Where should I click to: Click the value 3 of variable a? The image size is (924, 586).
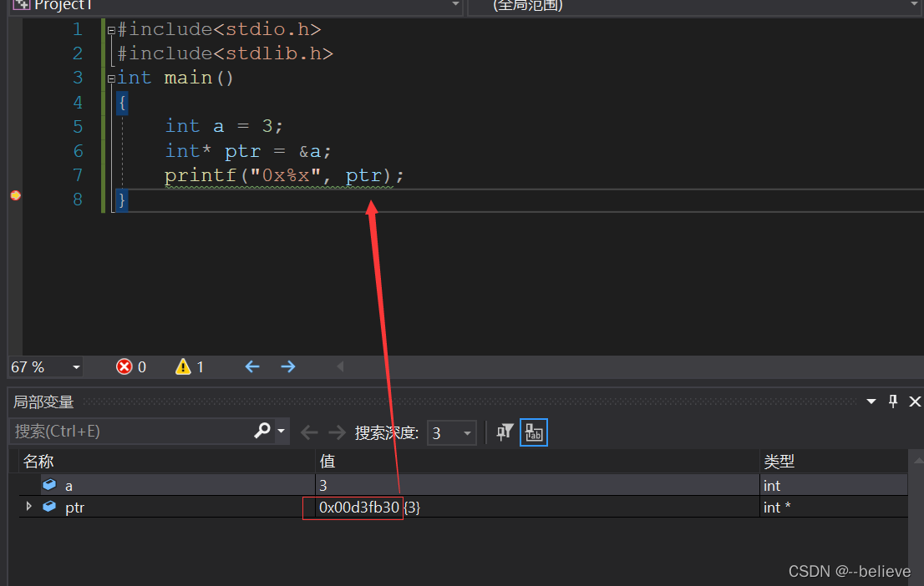(323, 486)
